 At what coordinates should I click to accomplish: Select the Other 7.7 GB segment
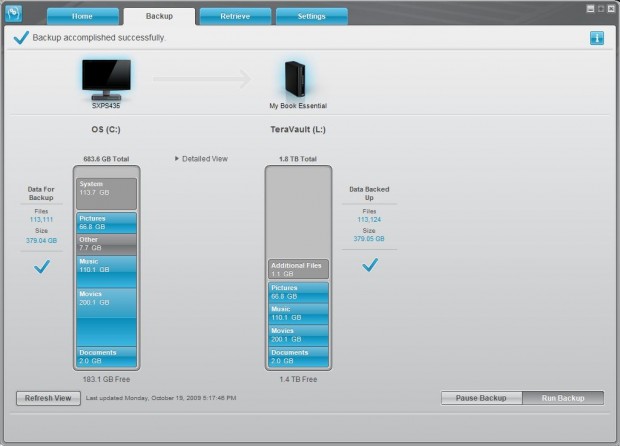click(x=106, y=244)
